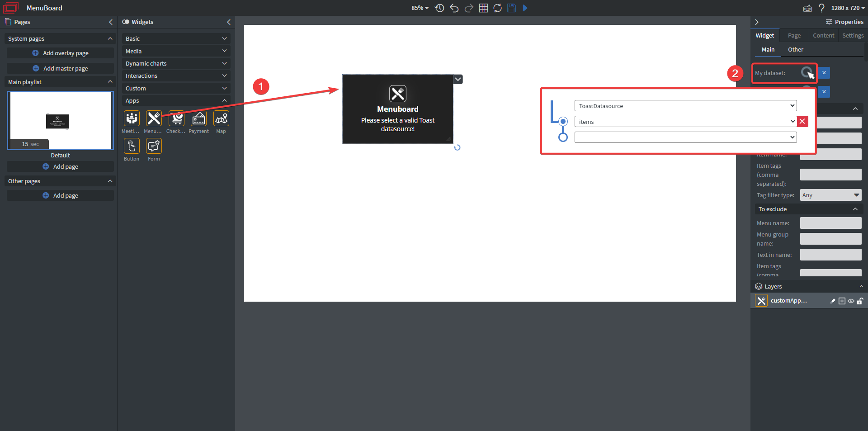Select the Button app widget

(132, 146)
